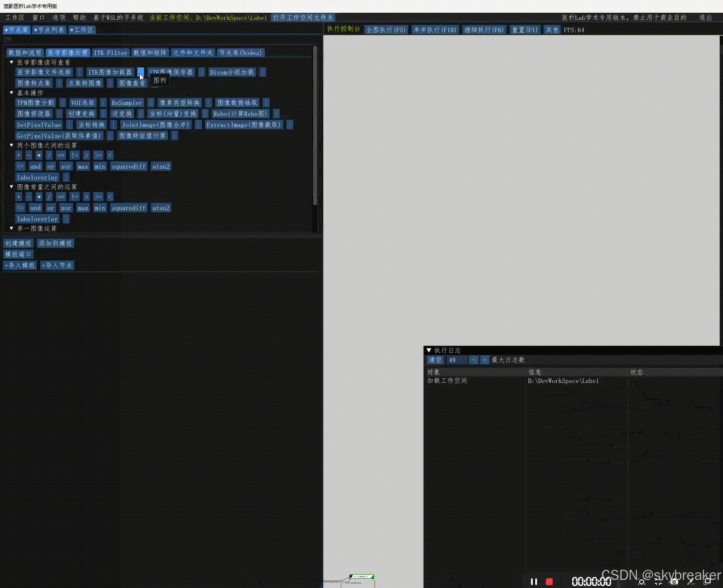This screenshot has height=588, width=723.
Task: Click the legend button beside 图像修改器
Action: tap(59, 114)
